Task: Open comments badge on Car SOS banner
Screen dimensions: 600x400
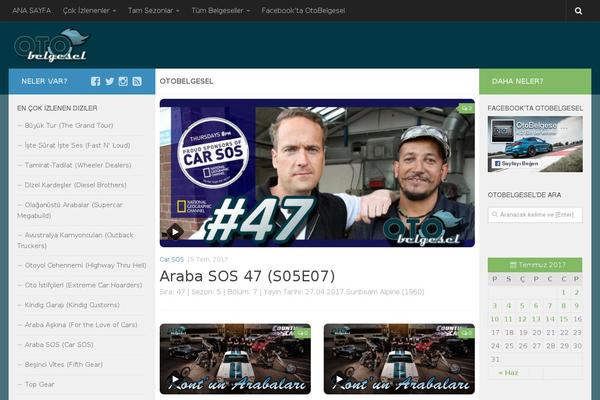Action: pos(466,108)
